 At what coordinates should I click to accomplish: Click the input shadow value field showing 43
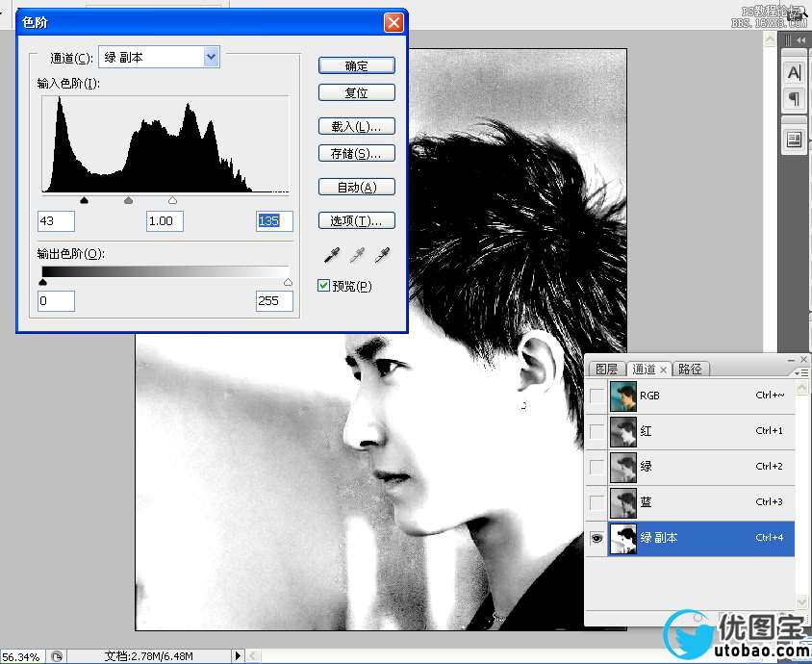[x=57, y=221]
